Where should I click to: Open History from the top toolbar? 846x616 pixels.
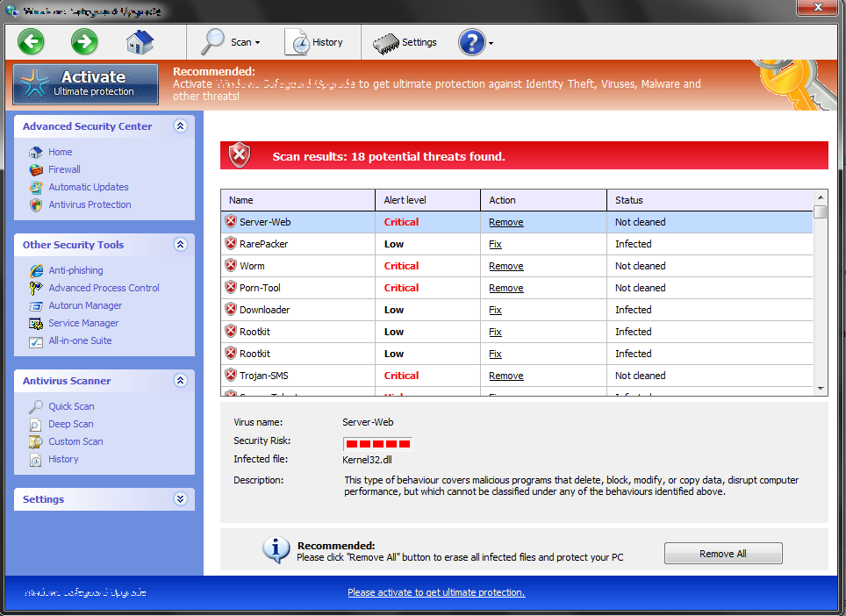314,42
